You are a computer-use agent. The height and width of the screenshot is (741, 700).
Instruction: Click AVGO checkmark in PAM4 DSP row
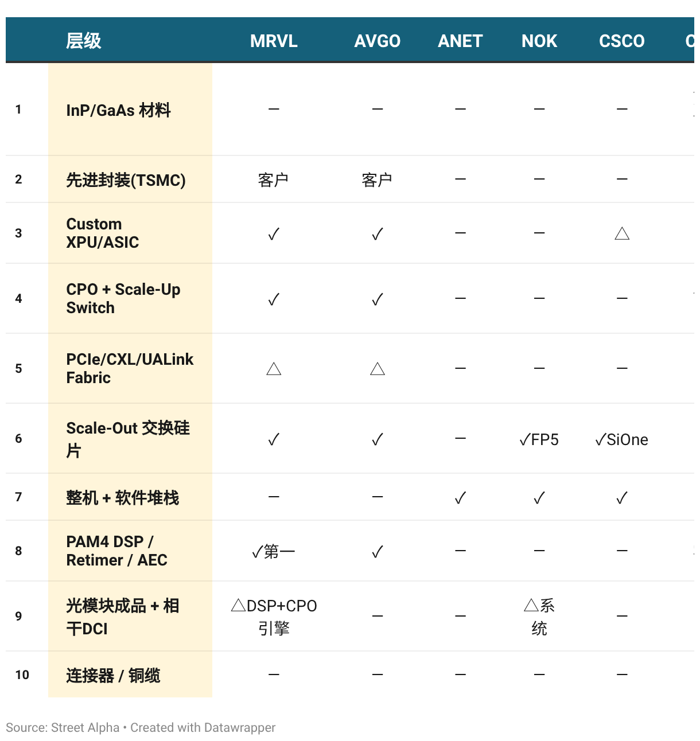click(x=377, y=552)
